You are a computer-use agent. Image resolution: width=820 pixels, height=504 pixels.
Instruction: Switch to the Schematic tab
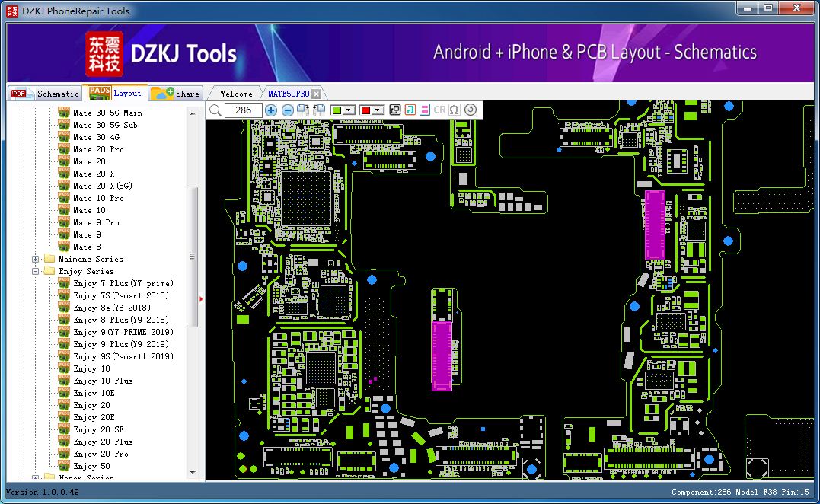(x=46, y=94)
